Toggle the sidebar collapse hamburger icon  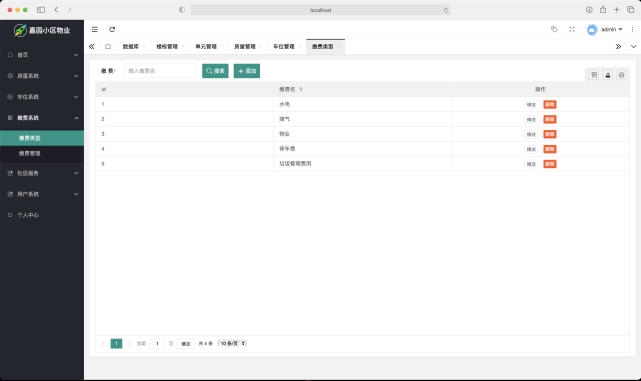94,29
